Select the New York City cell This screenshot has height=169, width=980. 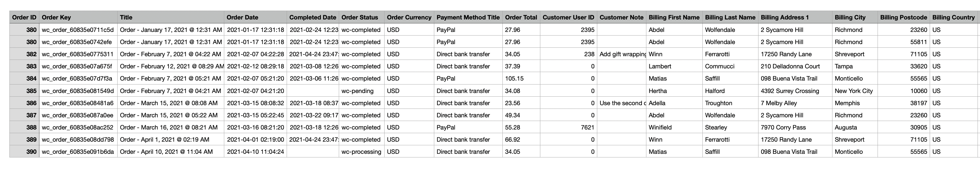click(853, 91)
